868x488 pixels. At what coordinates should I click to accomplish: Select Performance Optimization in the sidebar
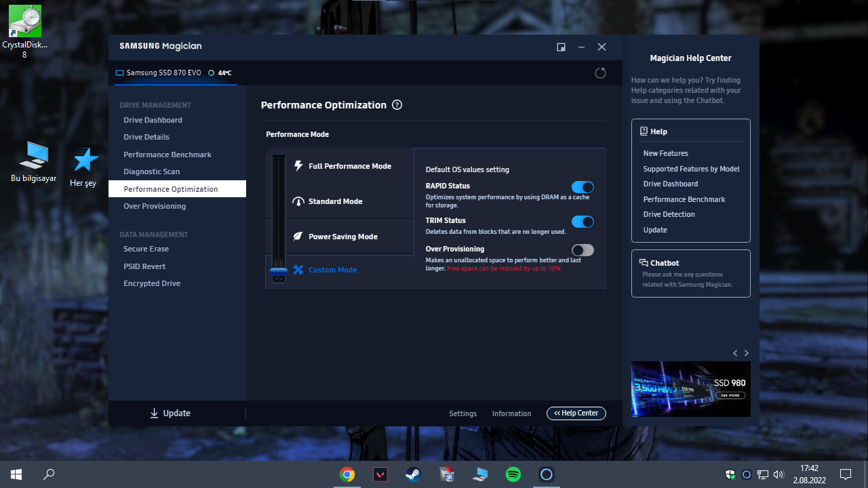(177, 189)
